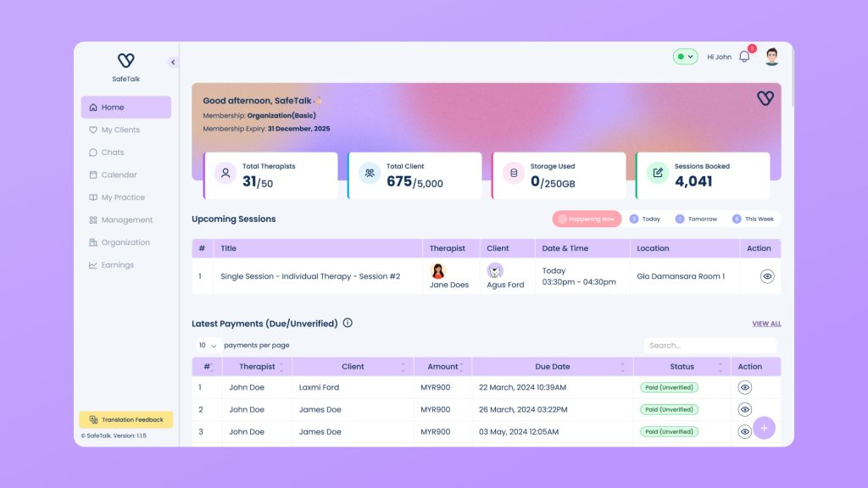Click the Total Therapists card icon
The height and width of the screenshot is (488, 868).
click(x=225, y=174)
